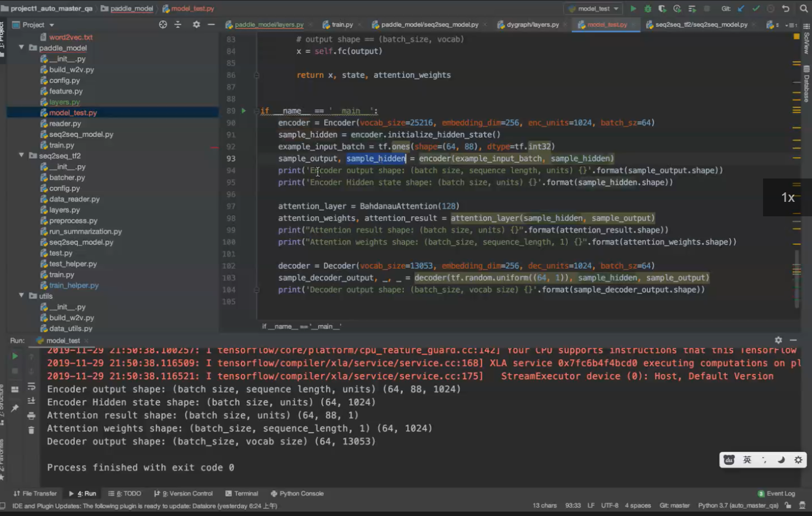Click the inspection status indicator above the scrollbar

[x=796, y=37]
